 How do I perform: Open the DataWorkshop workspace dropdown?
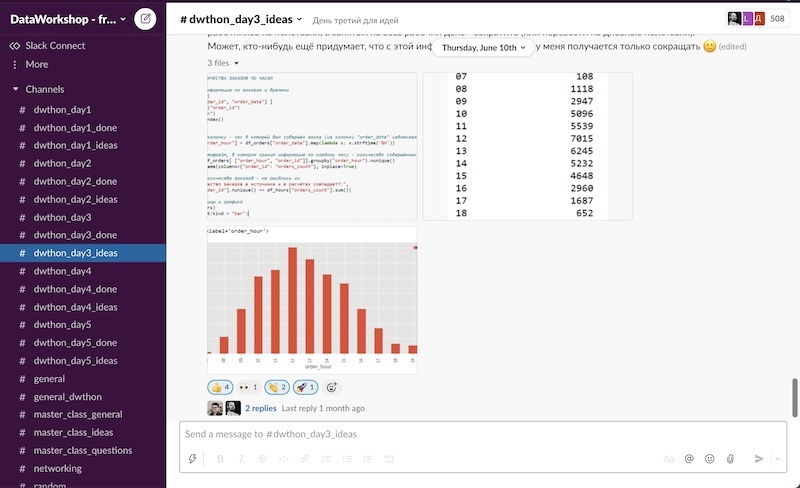[67, 19]
